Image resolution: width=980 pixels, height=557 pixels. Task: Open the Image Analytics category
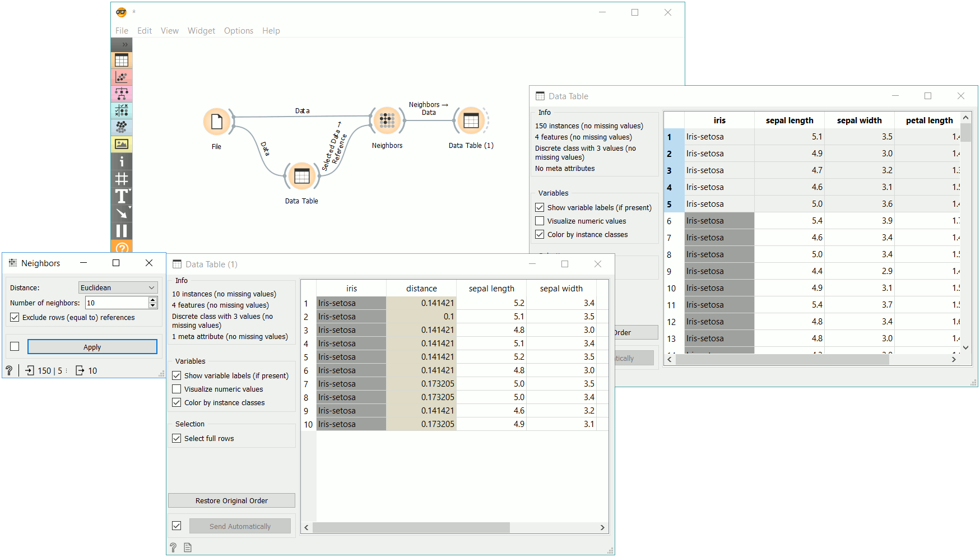point(122,144)
